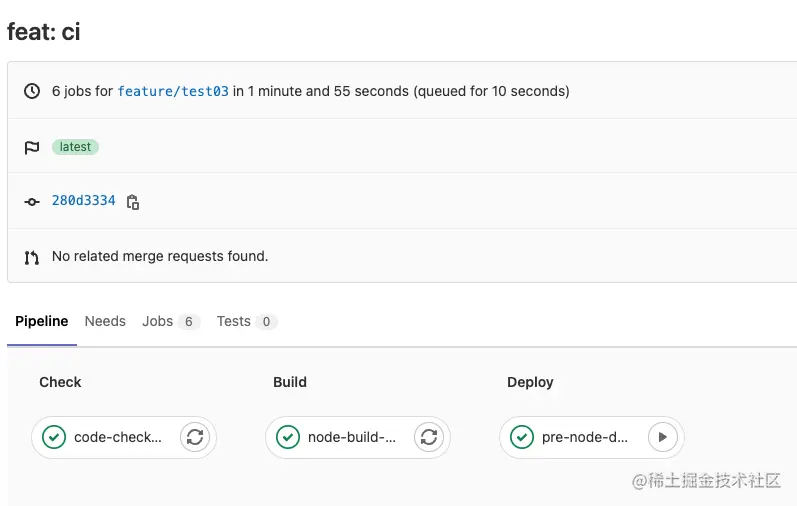The image size is (797, 506).
Task: Select the Pipeline tab
Action: [x=42, y=321]
